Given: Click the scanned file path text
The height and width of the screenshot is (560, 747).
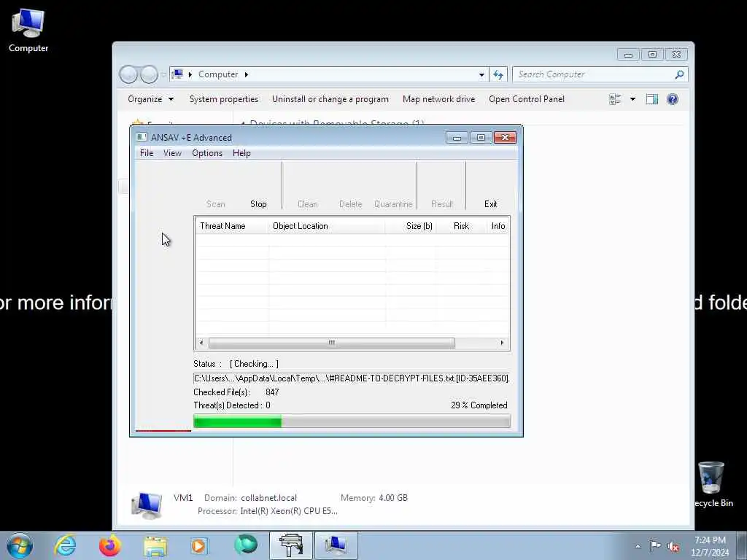Looking at the screenshot, I should pyautogui.click(x=351, y=378).
